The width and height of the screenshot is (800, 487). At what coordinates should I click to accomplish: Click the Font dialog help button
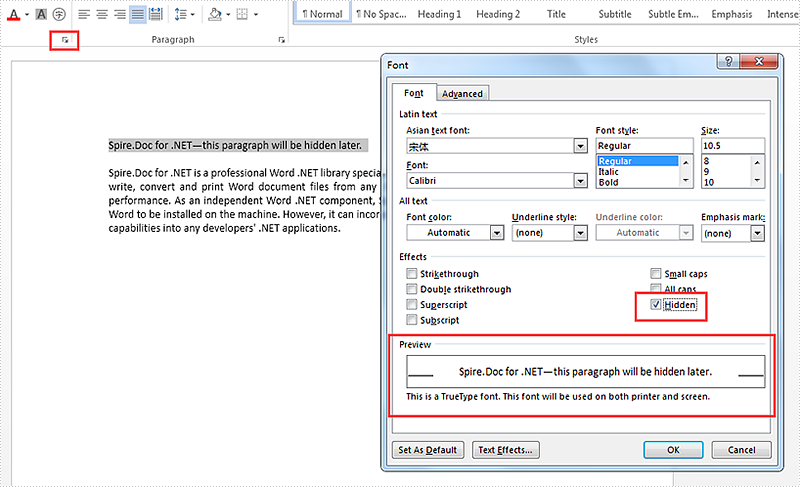coord(729,62)
